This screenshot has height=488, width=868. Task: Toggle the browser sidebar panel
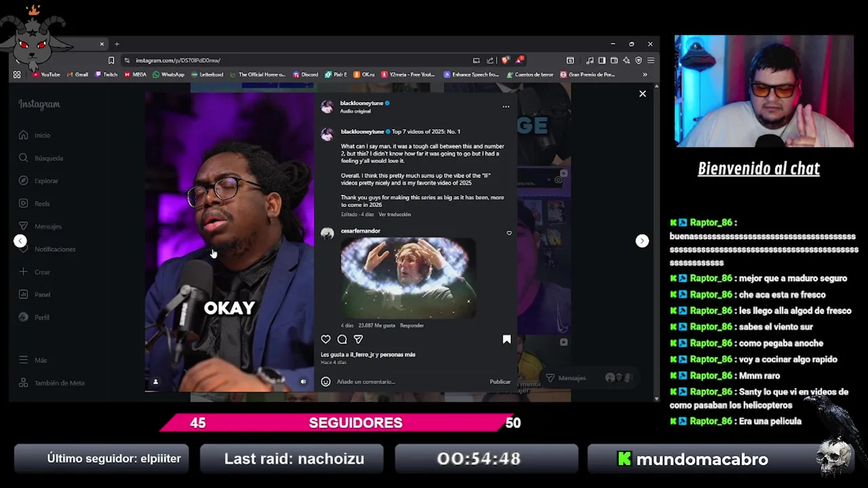pyautogui.click(x=601, y=60)
